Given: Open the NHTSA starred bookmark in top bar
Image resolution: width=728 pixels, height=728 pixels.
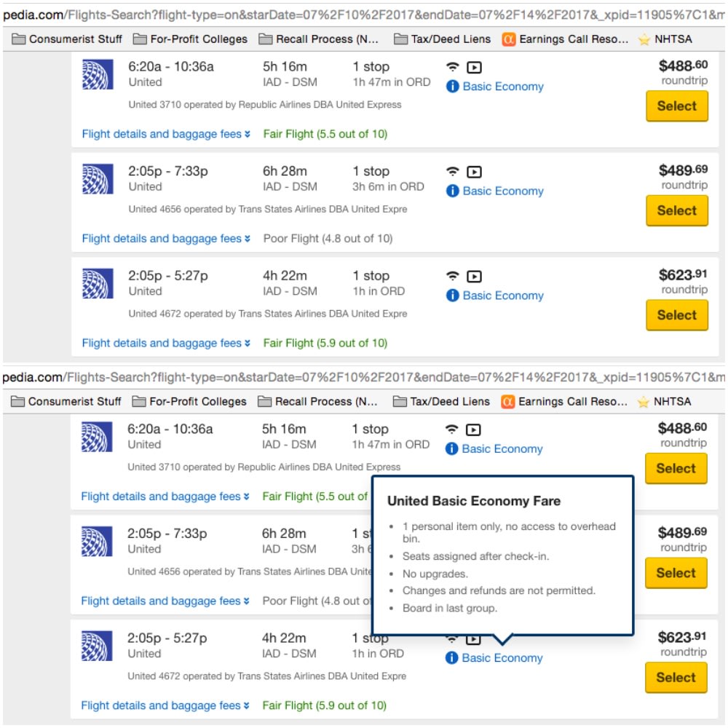Looking at the screenshot, I should [x=665, y=39].
